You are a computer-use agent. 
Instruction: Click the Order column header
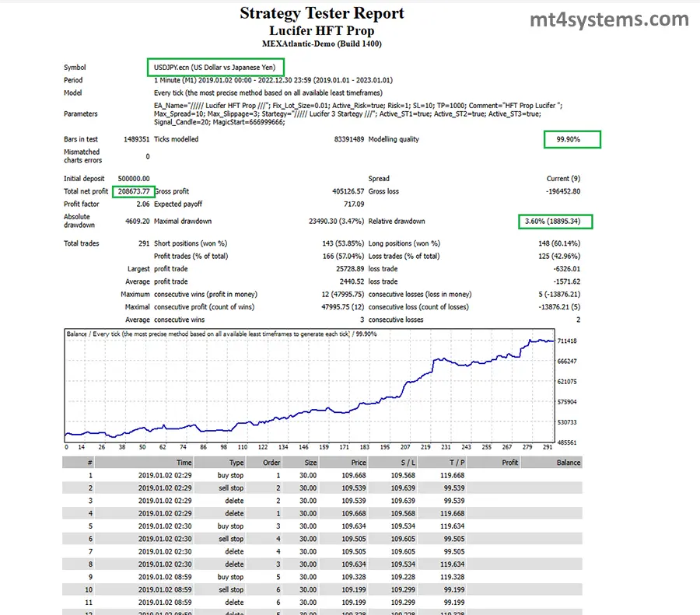point(271,462)
